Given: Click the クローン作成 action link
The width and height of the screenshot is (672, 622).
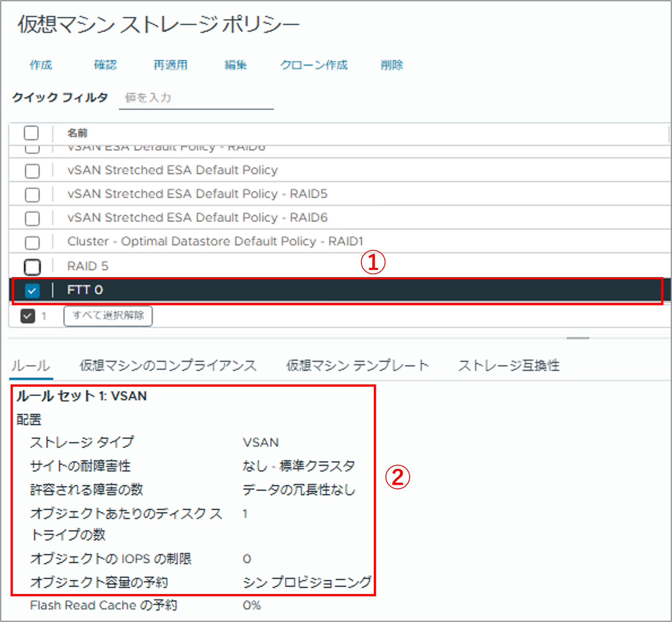Looking at the screenshot, I should (314, 65).
